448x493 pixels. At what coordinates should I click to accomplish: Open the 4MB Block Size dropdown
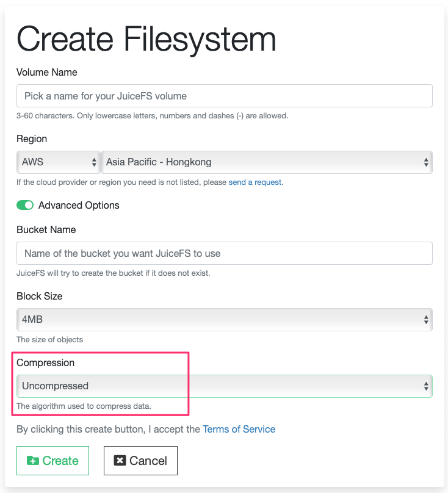pos(225,320)
